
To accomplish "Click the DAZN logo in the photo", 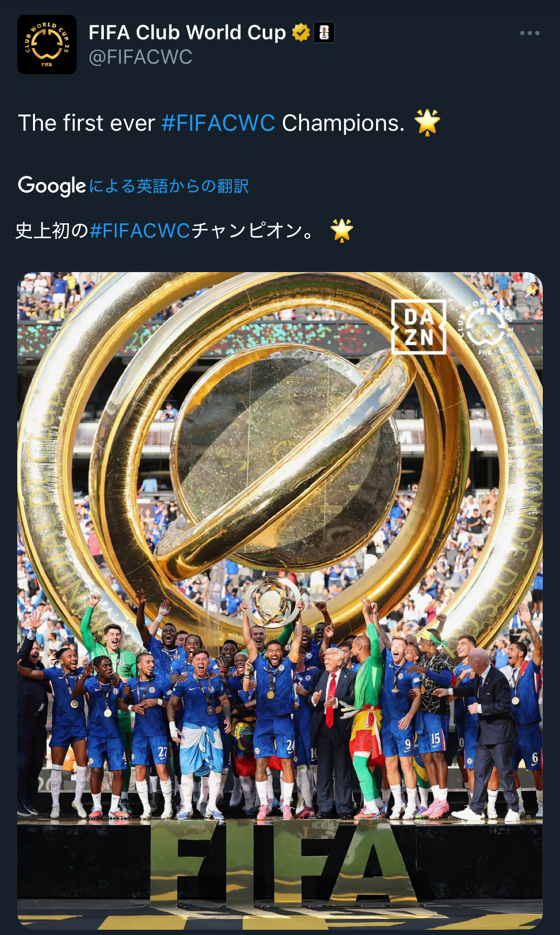I will point(419,327).
